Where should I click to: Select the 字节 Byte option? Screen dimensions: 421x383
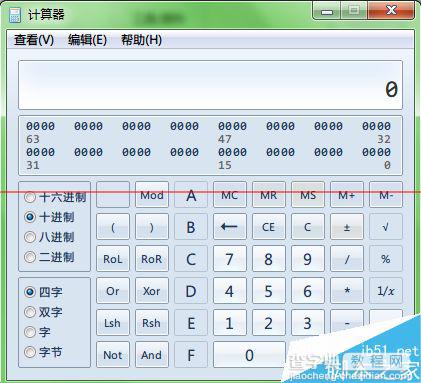point(43,352)
